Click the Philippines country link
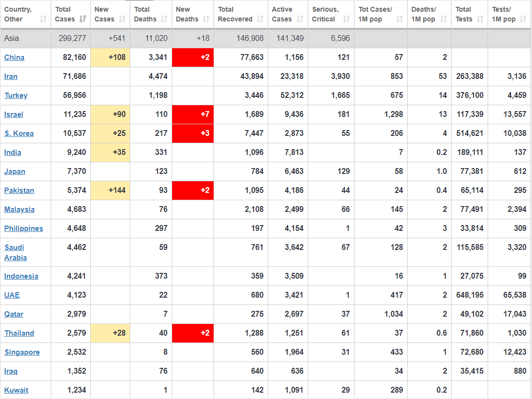The image size is (532, 399). (23, 228)
